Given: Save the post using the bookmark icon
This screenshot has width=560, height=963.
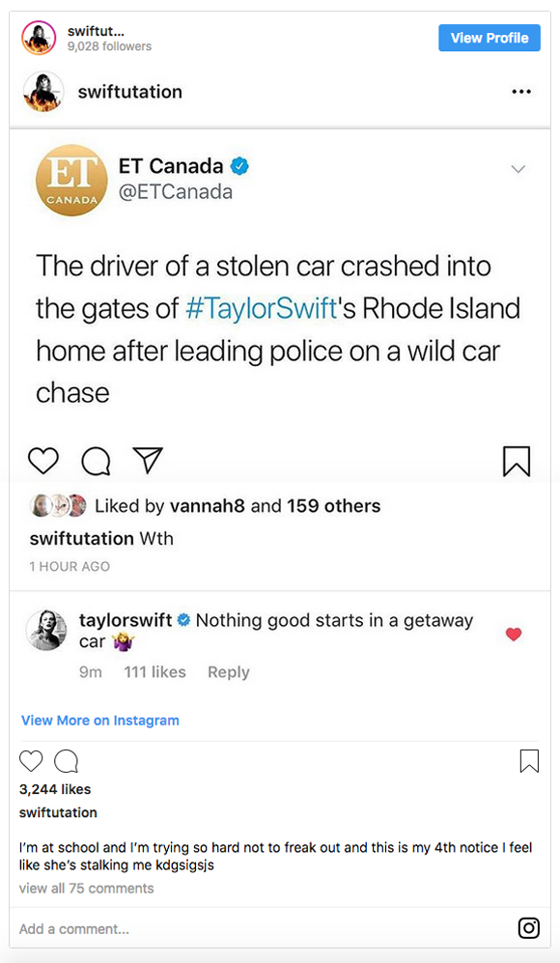Looking at the screenshot, I should [517, 461].
